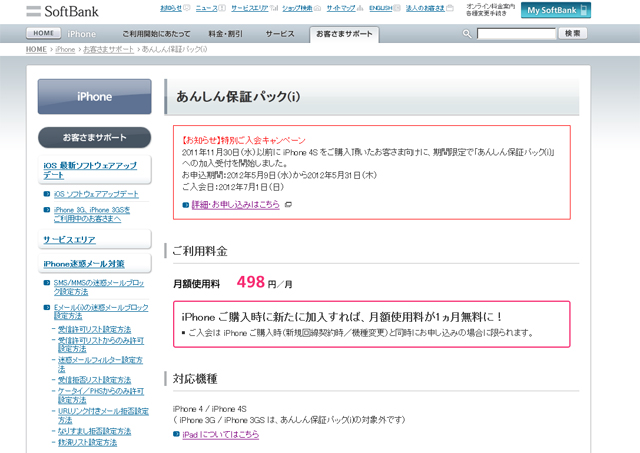640x453 pixels.
Task: Go to お客さまサポート in breadcrumb
Action: click(109, 49)
